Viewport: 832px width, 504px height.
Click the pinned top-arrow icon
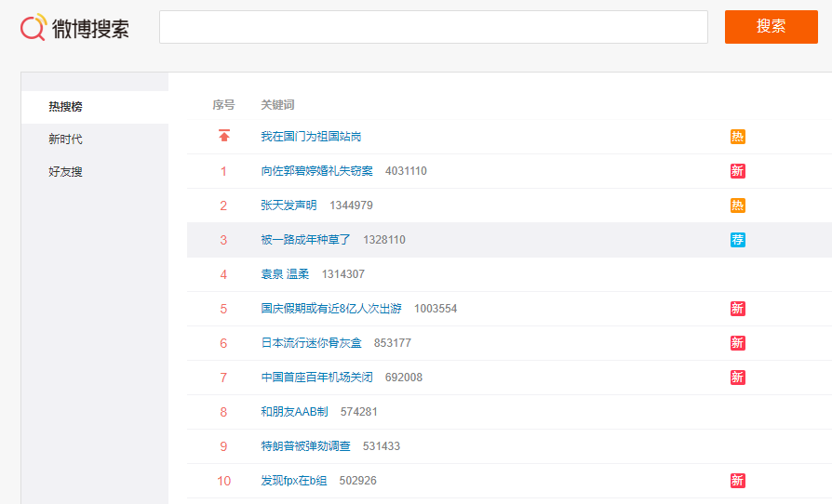click(224, 136)
